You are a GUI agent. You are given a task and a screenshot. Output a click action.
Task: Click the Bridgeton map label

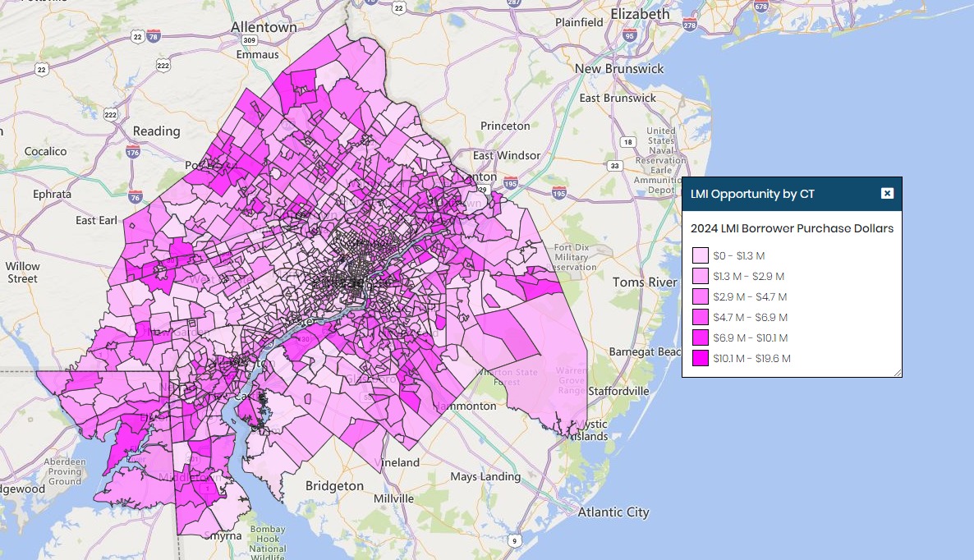coord(334,485)
